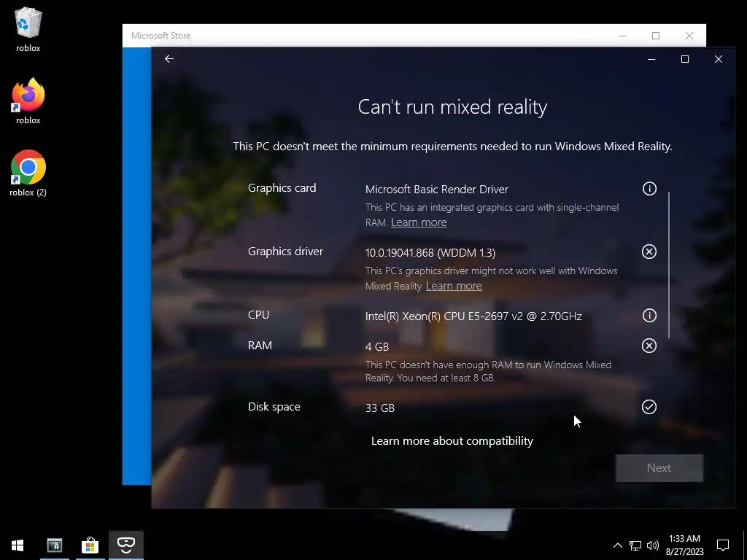
Task: Open the volume tray icon
Action: 653,545
